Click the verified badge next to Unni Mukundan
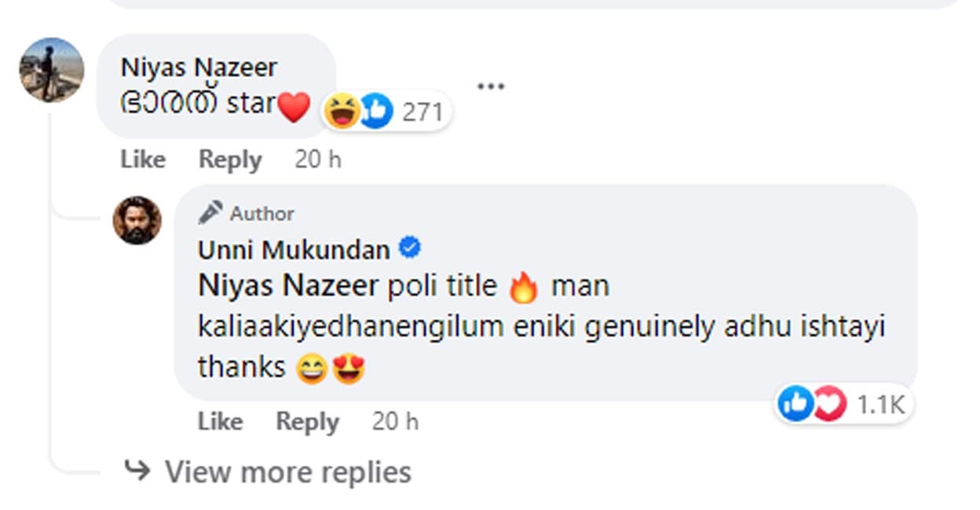The width and height of the screenshot is (980, 510). [410, 249]
